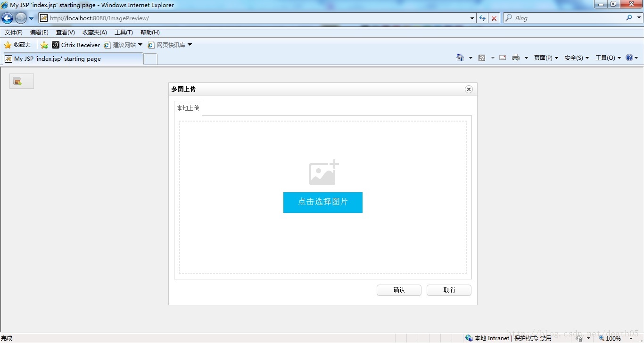Viewport: 644px width, 343px height.
Task: Click the 取消 button
Action: (x=449, y=290)
